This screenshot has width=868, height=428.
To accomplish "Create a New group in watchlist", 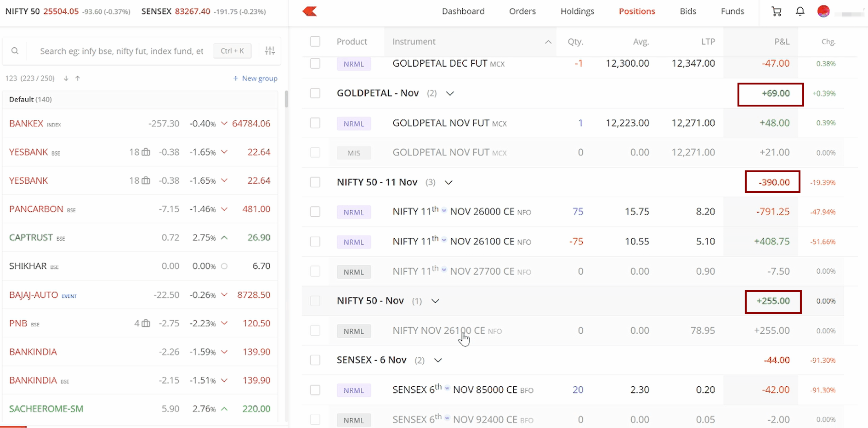I will 255,79.
